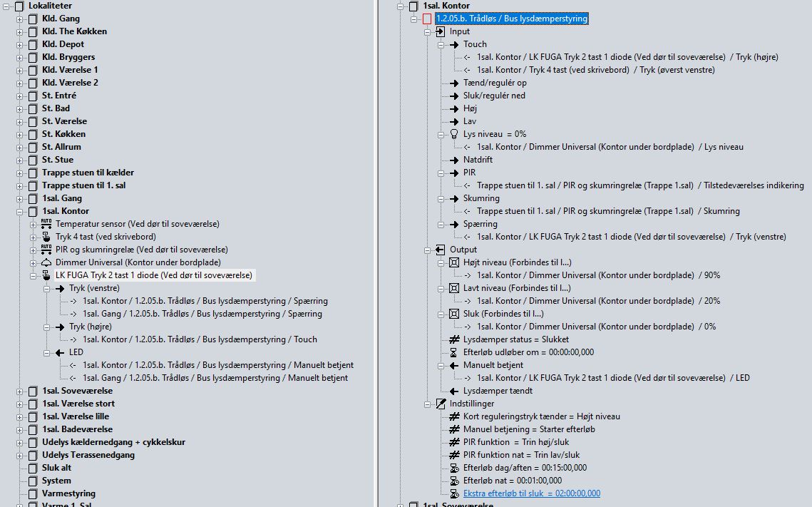
Task: Collapse the Output section in right tree
Action: (427, 250)
